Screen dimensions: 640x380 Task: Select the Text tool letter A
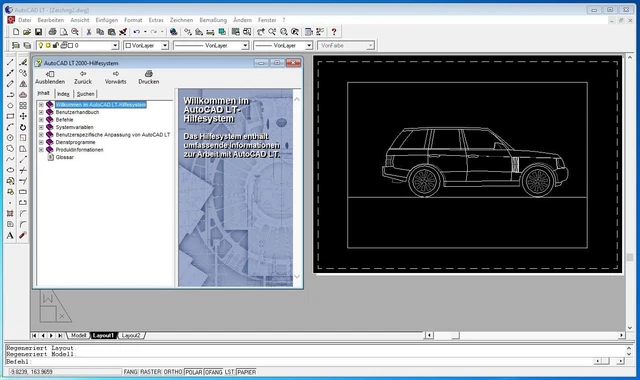pos(10,236)
